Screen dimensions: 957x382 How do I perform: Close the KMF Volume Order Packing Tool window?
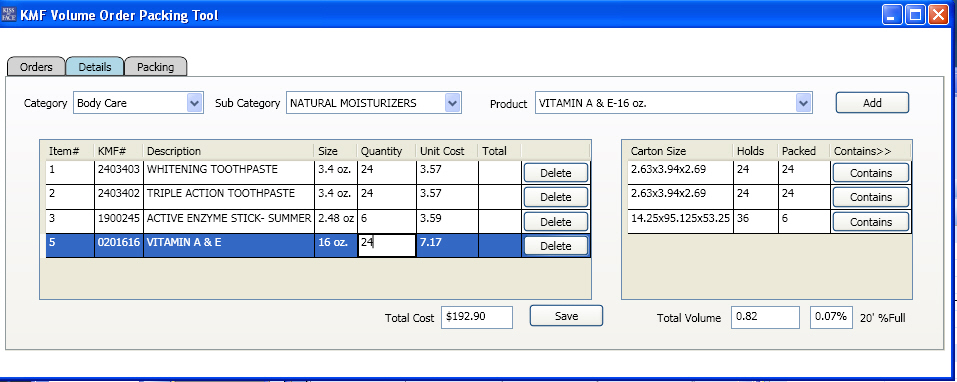click(x=937, y=15)
